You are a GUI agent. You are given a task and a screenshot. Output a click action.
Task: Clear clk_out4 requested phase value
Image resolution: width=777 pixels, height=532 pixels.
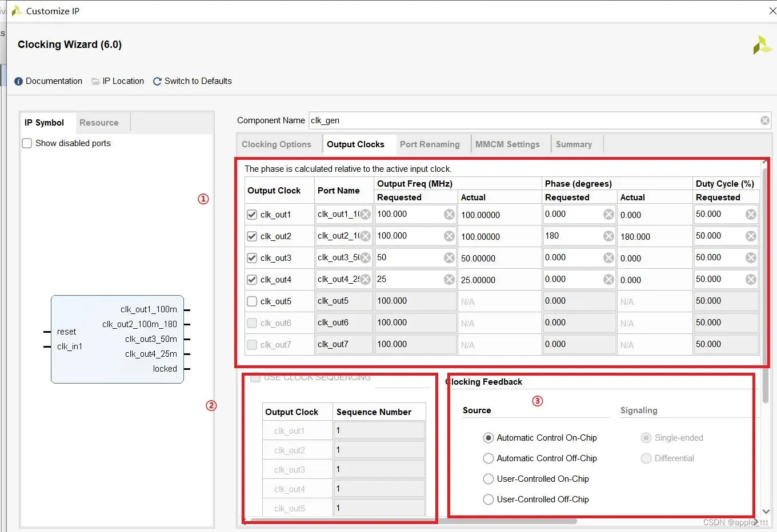click(609, 280)
